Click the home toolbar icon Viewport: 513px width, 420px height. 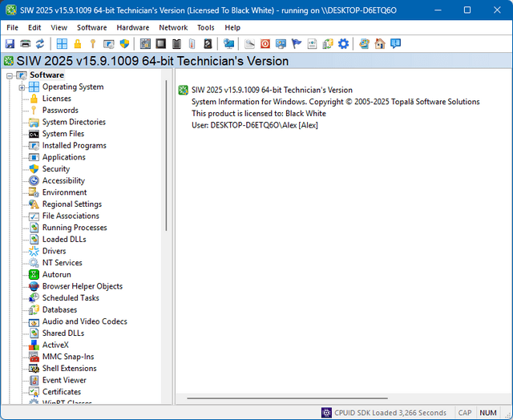380,43
